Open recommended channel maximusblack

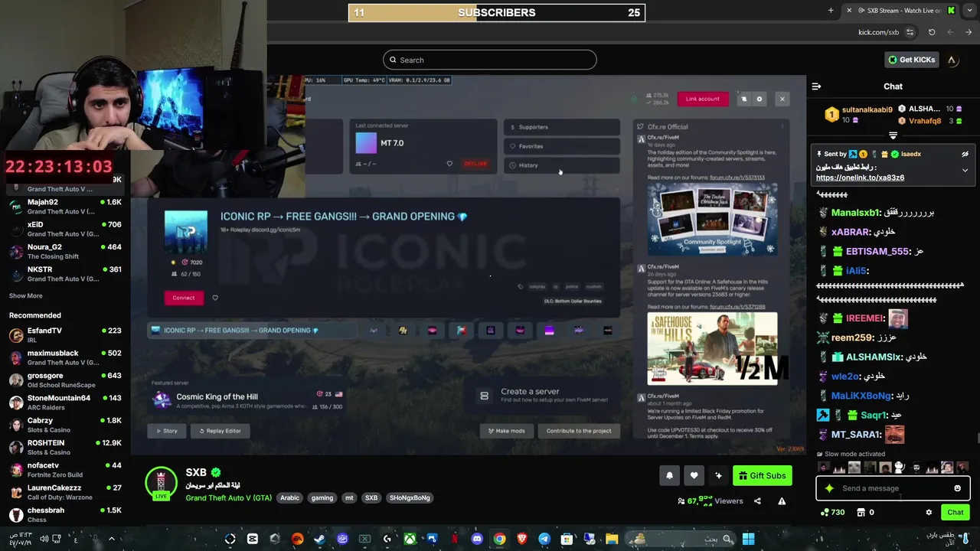point(65,357)
